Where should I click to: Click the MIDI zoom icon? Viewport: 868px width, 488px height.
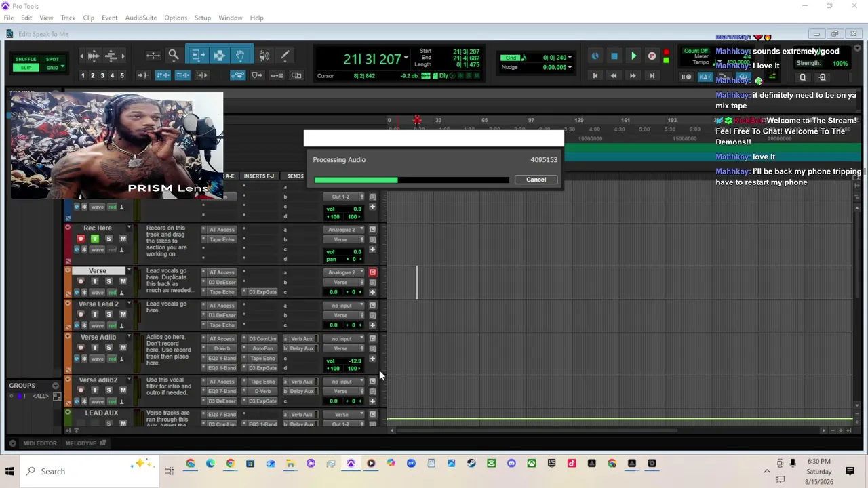pos(112,56)
